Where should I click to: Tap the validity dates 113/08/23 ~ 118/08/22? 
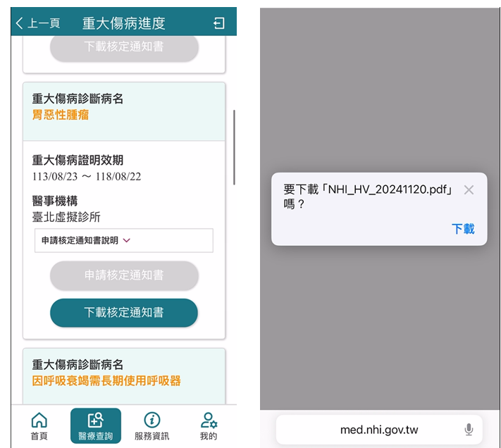coord(87,176)
